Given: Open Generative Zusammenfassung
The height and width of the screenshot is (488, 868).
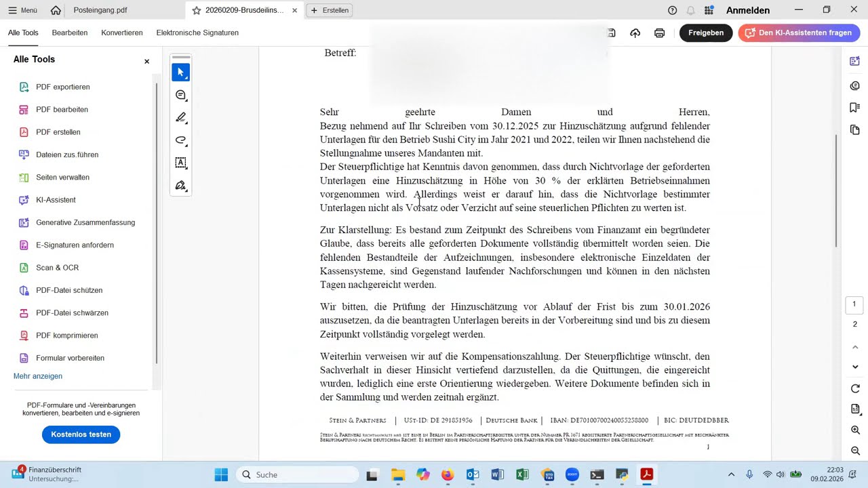Looking at the screenshot, I should point(85,222).
